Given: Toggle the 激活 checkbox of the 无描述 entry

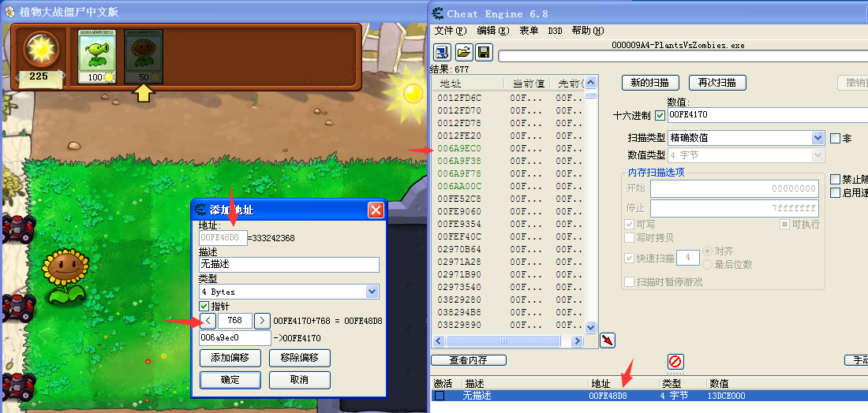Looking at the screenshot, I should pyautogui.click(x=439, y=396).
